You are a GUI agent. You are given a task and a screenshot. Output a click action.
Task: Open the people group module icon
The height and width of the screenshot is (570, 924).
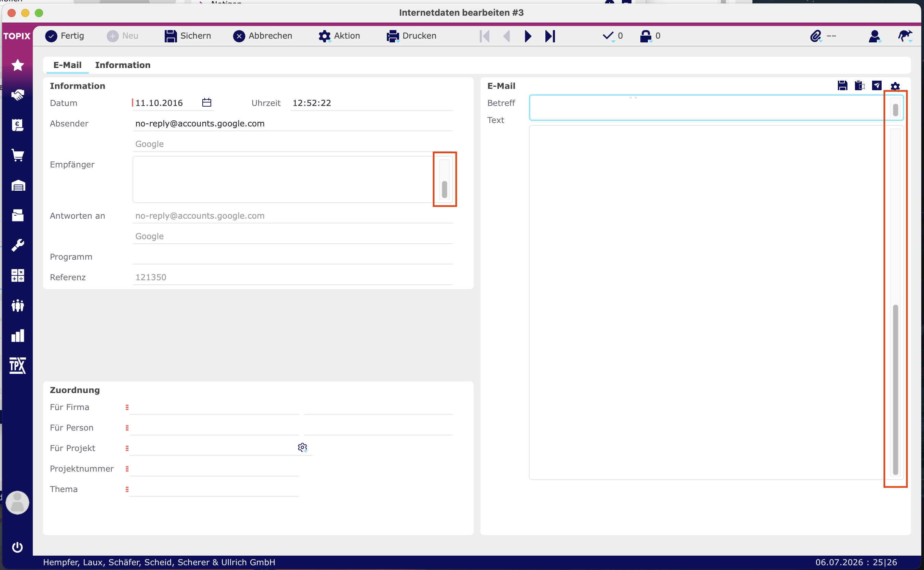(x=18, y=306)
